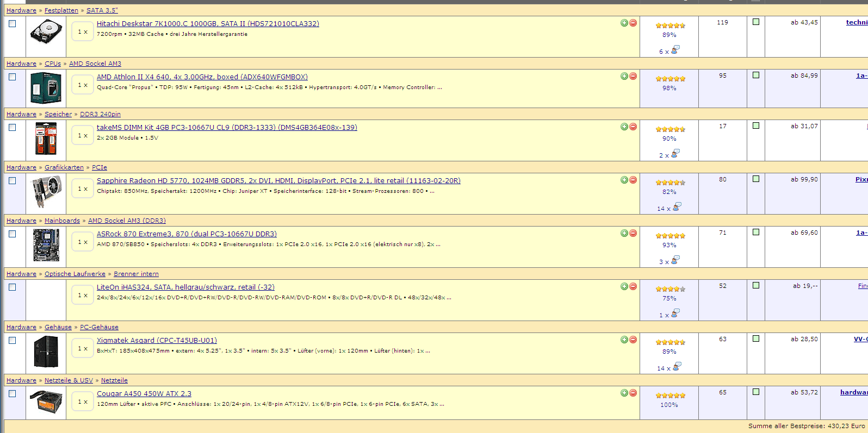Open the Mainboards category breadcrumb
Image resolution: width=868 pixels, height=433 pixels.
point(62,221)
